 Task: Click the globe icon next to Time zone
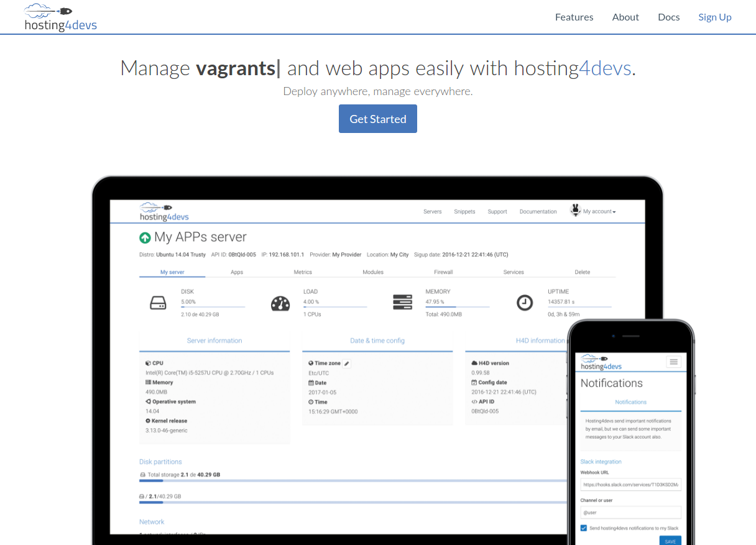click(311, 363)
